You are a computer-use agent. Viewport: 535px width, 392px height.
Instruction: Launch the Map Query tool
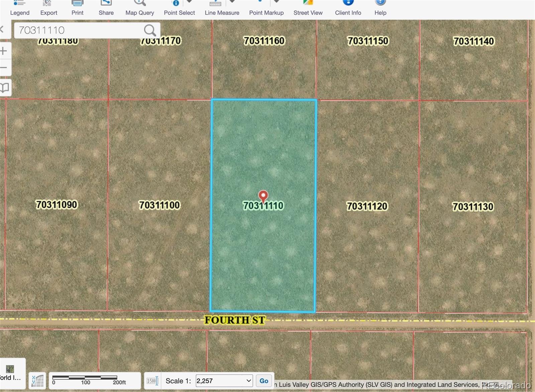140,8
